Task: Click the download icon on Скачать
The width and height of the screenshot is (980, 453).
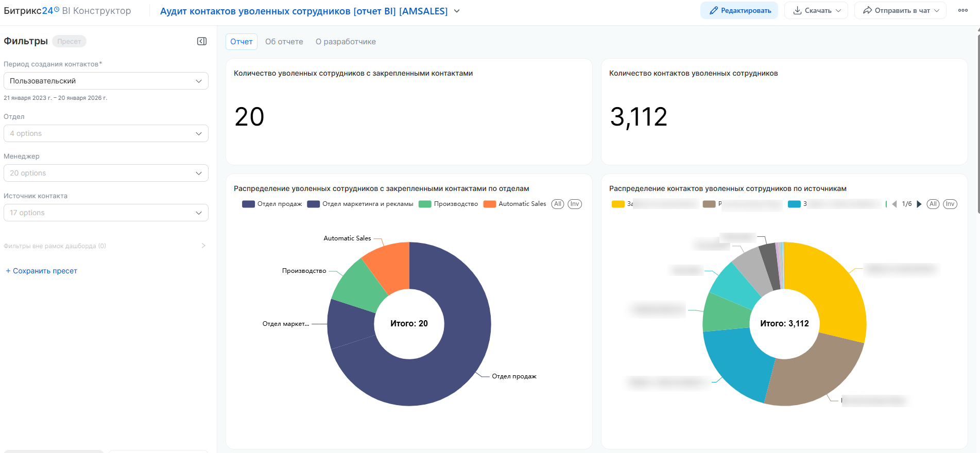Action: (797, 10)
